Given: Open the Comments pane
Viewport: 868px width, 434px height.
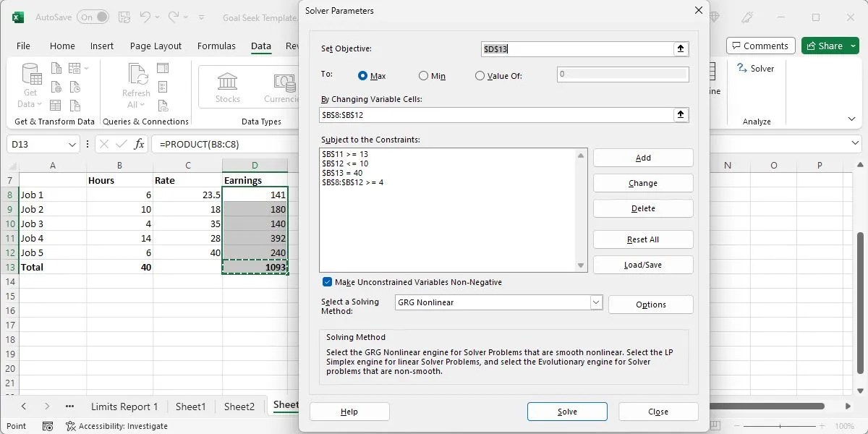Looking at the screenshot, I should [x=760, y=45].
